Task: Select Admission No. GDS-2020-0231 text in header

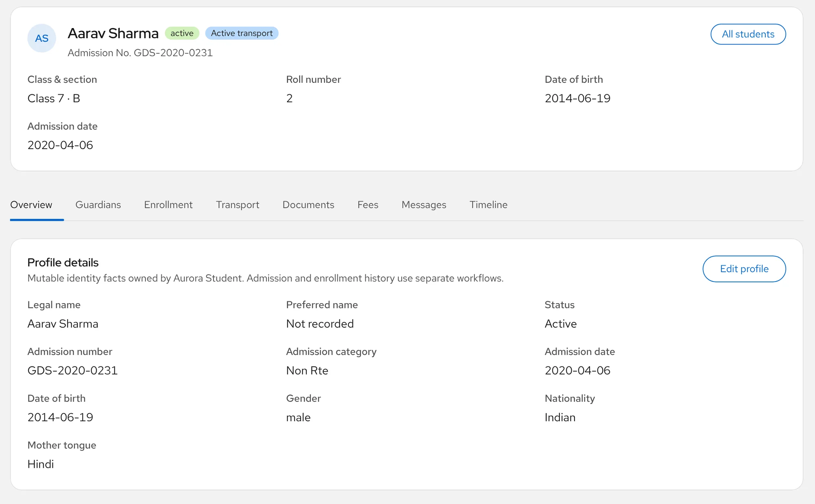Action: [x=140, y=53]
